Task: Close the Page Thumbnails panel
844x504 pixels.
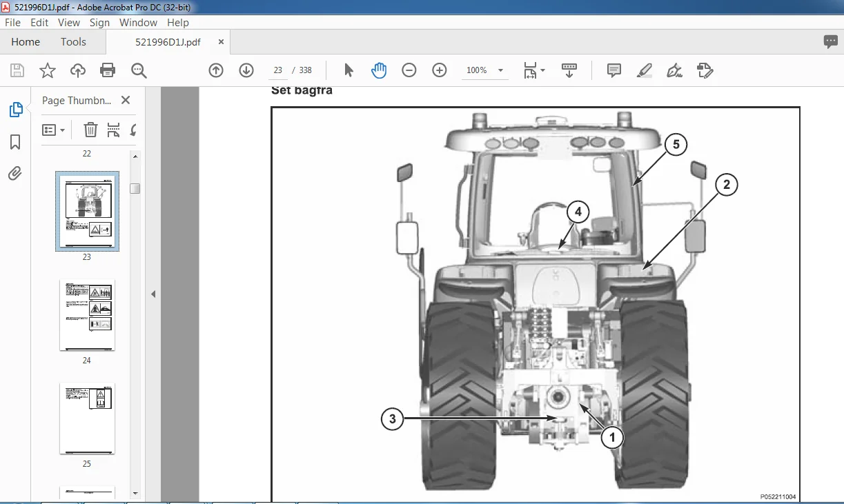Action: pos(126,101)
